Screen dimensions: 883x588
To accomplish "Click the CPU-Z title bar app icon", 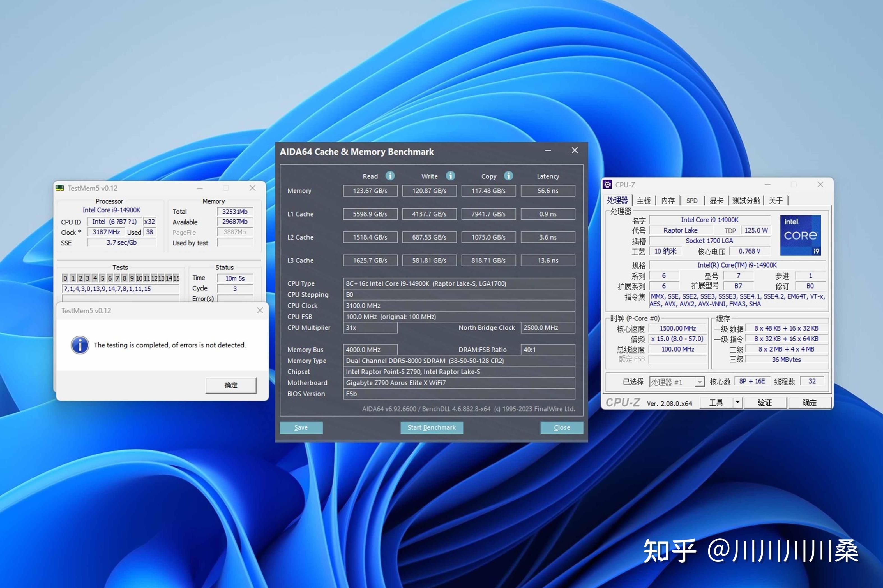I will tap(607, 185).
